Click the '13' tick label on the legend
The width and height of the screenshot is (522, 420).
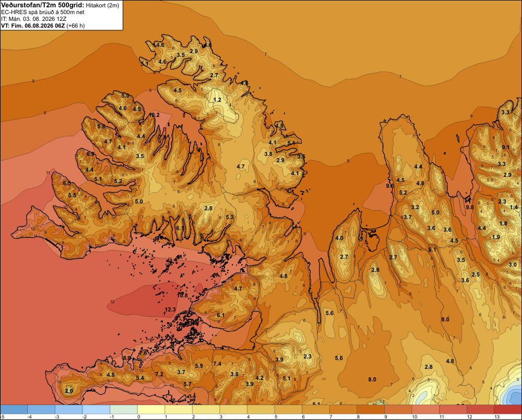pos(497,417)
